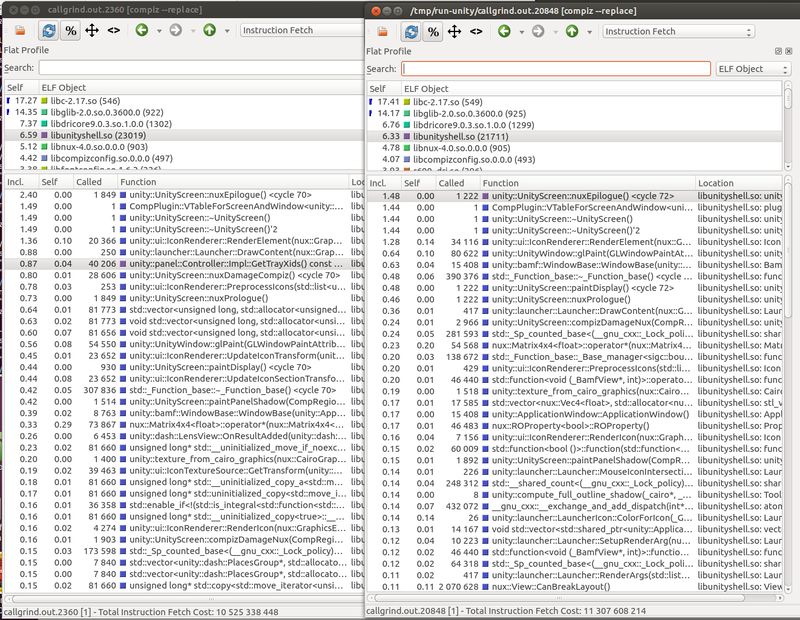This screenshot has height=620, width=800.
Task: Sort by Function column in left window
Action: click(x=232, y=182)
